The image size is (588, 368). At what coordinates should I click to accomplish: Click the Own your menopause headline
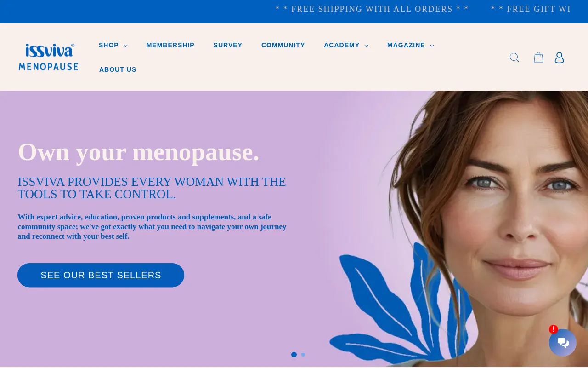tap(138, 152)
